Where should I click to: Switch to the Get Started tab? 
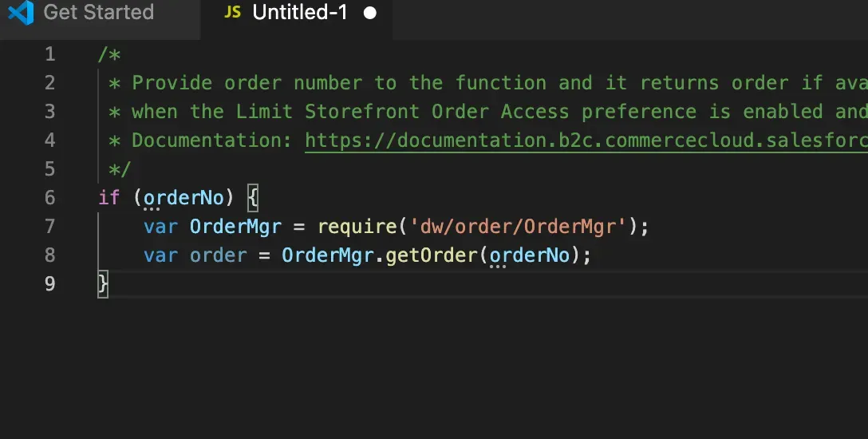(98, 13)
